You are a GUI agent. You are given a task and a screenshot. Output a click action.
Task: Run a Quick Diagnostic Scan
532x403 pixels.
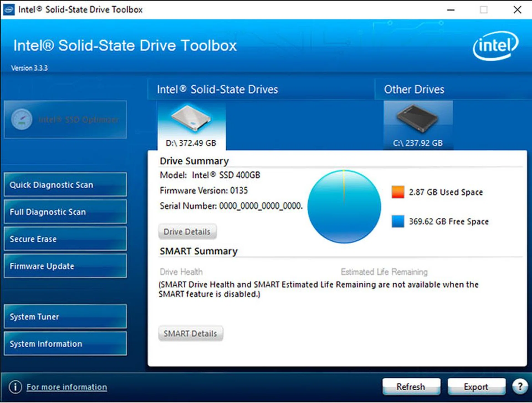coord(65,185)
